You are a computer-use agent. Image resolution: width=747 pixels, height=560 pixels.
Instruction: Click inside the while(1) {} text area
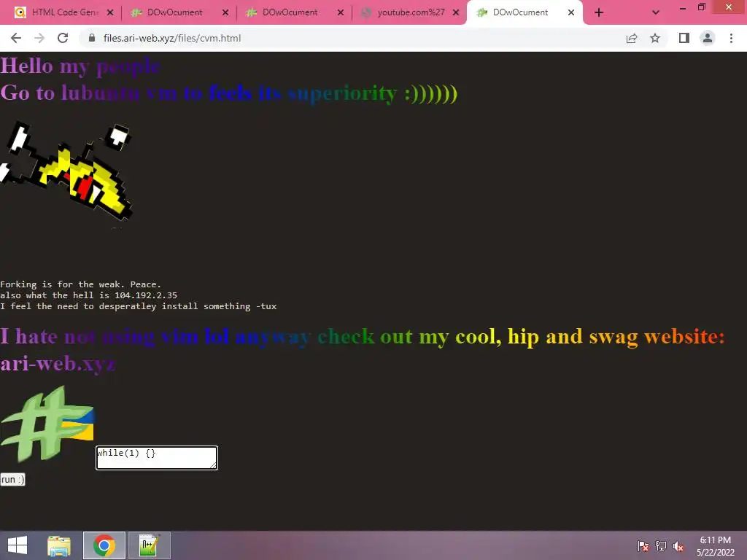157,458
